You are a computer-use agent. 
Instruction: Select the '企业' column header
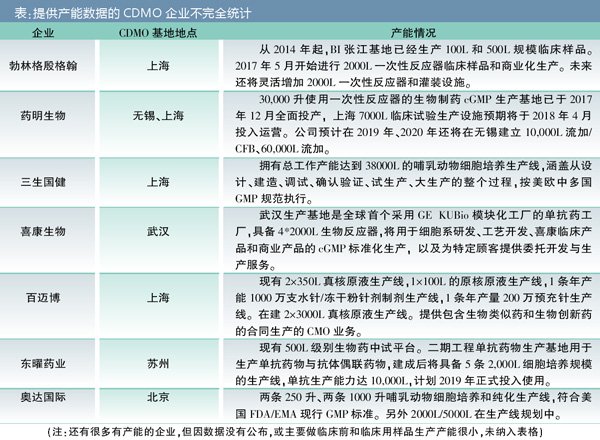(x=43, y=33)
